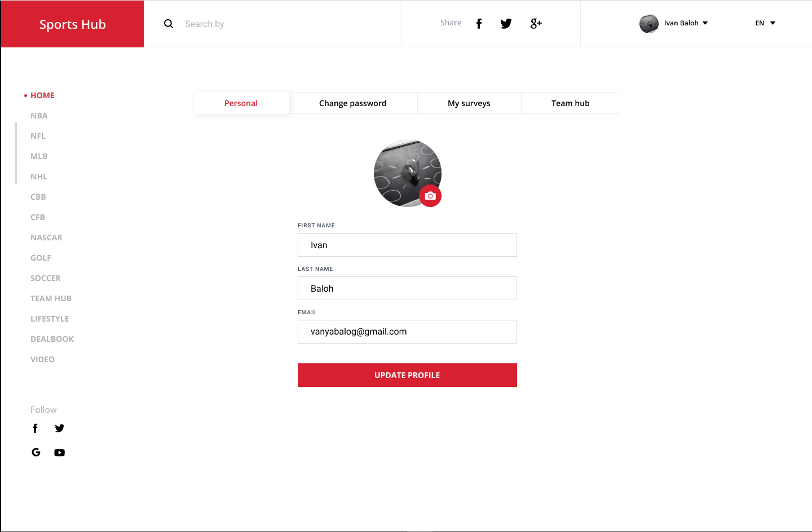Expand the Ivan Baloh account dropdown
Screen dimensions: 812x532
point(686,23)
